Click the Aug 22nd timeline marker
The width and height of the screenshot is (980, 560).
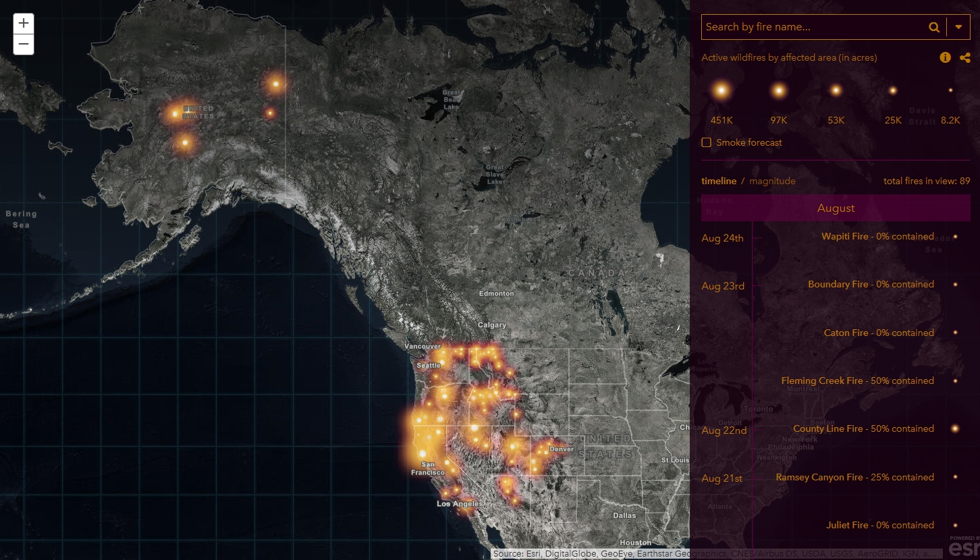pos(724,430)
